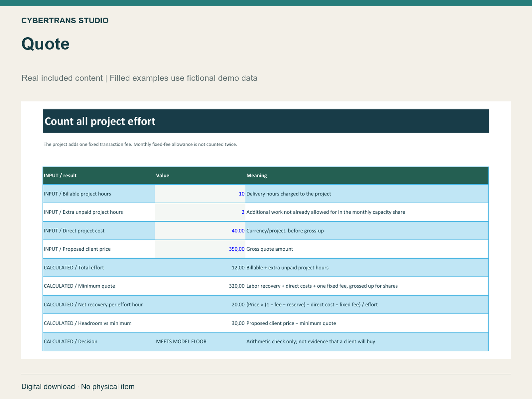Click the Extra unpaid project hours value 2
532x399 pixels.
(243, 212)
